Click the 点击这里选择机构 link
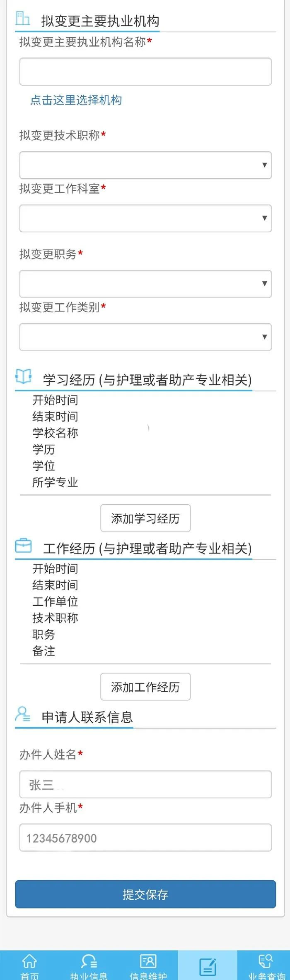Screen dimensions: 290x980 point(76,100)
